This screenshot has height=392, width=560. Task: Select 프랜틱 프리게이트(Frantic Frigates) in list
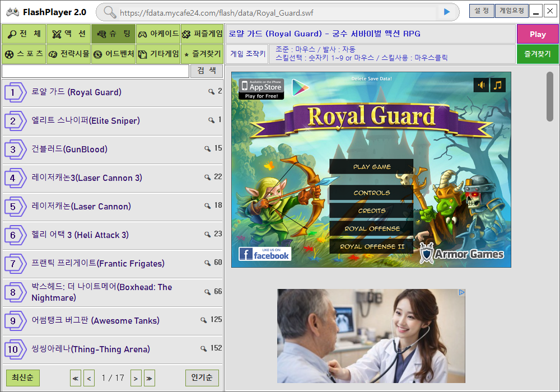pyautogui.click(x=113, y=264)
